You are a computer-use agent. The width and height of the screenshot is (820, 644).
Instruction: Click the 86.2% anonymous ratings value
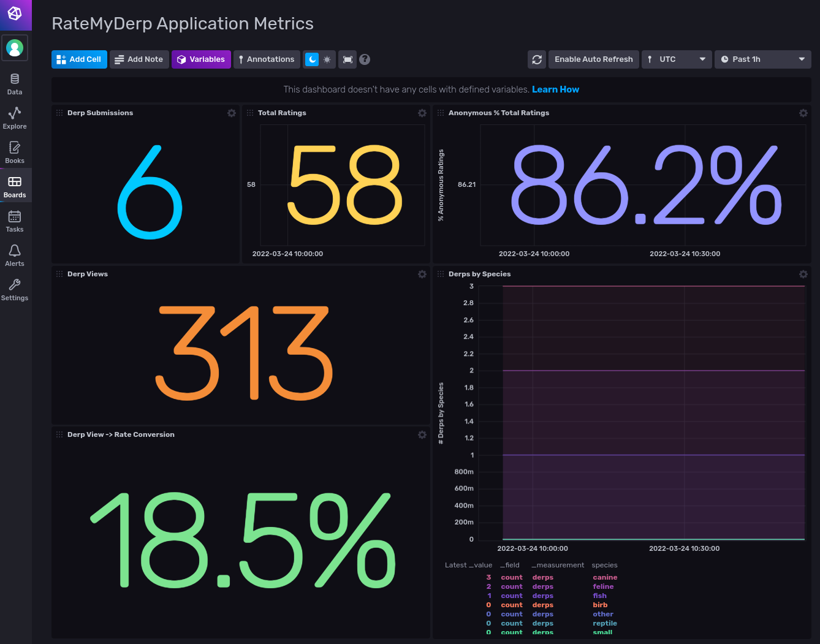(646, 184)
